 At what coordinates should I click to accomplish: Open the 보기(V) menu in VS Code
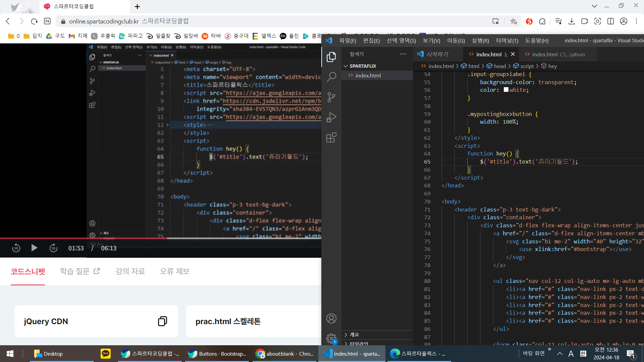tap(431, 41)
